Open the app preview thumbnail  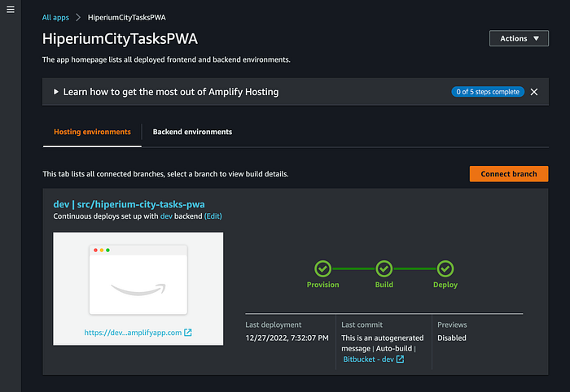(x=138, y=280)
